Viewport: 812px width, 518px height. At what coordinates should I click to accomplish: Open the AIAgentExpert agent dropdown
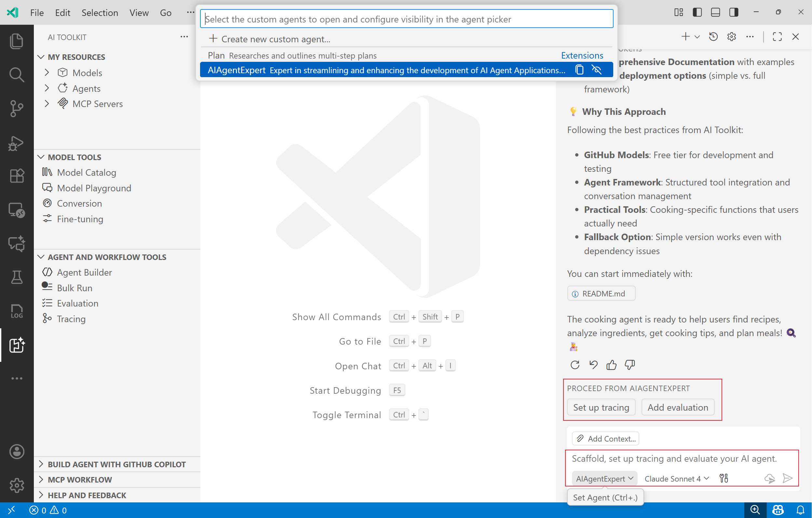pyautogui.click(x=604, y=478)
